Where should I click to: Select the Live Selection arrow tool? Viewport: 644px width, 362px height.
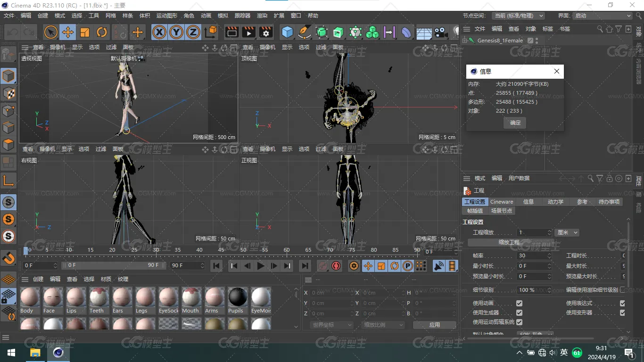pos(51,32)
